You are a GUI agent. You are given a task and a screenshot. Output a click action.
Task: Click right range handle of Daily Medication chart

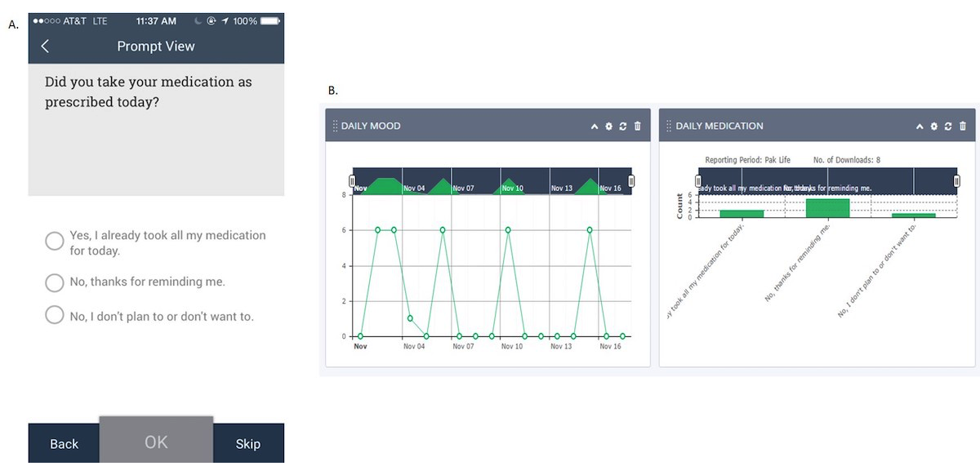point(956,181)
